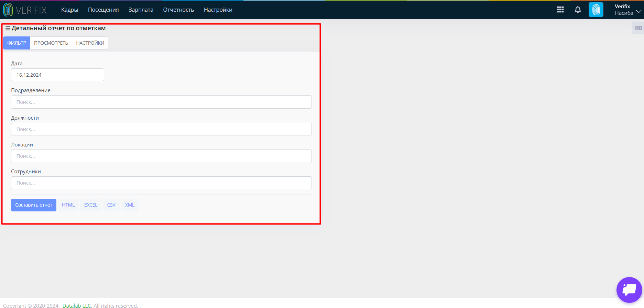
Task: Switch to the ПРОСМОТРЕТЬ tab
Action: coord(51,43)
